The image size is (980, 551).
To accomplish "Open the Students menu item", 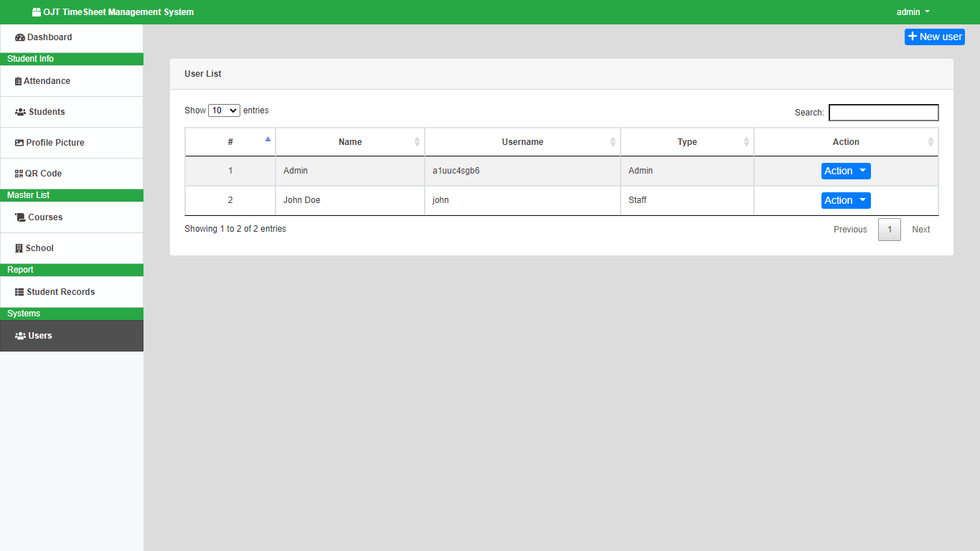I will pos(72,112).
